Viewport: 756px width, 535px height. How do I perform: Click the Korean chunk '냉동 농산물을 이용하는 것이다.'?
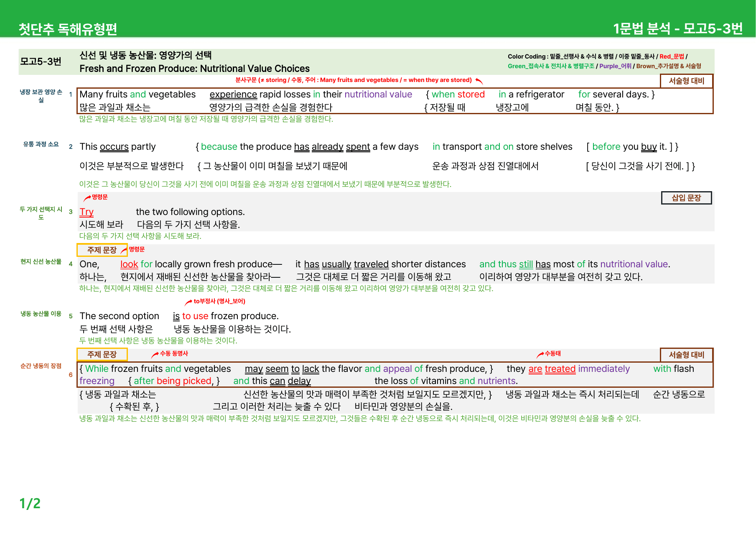232,329
